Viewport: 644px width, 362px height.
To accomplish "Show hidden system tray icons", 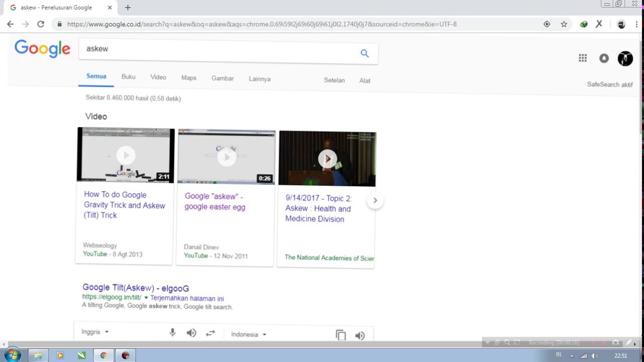I will click(x=572, y=356).
